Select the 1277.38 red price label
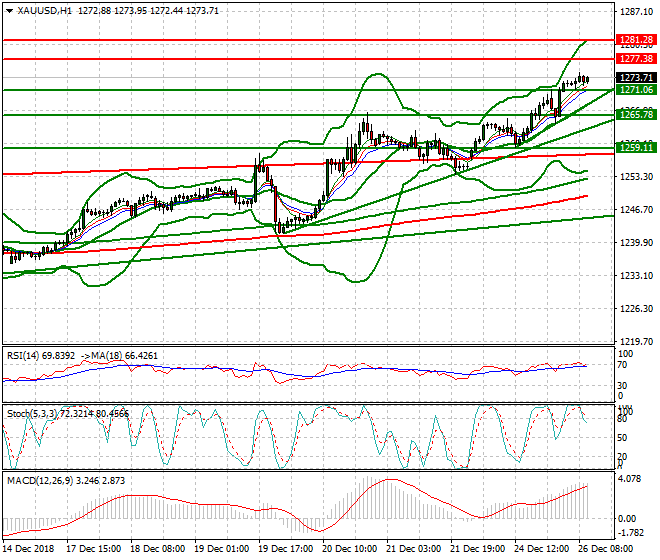This screenshot has width=660, height=560. [636, 59]
